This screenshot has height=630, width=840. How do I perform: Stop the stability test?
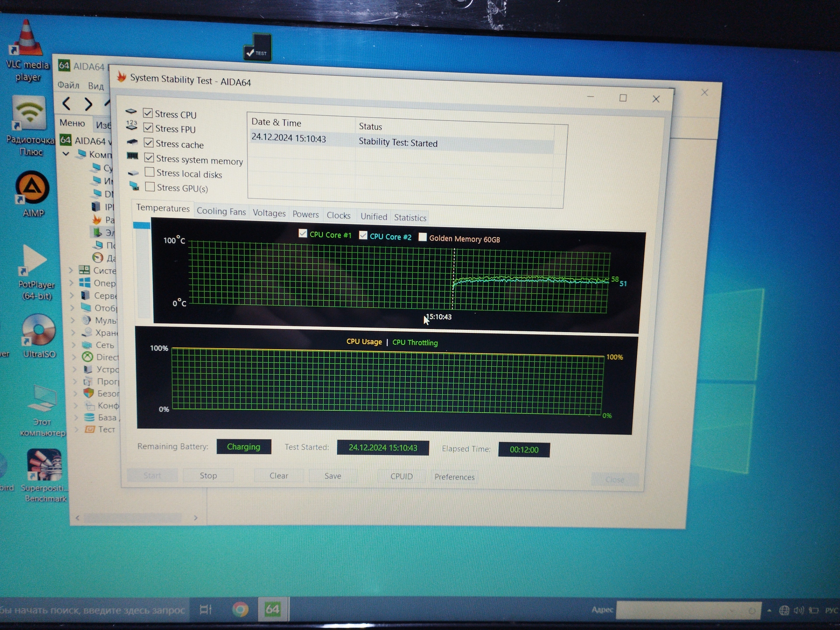[208, 476]
